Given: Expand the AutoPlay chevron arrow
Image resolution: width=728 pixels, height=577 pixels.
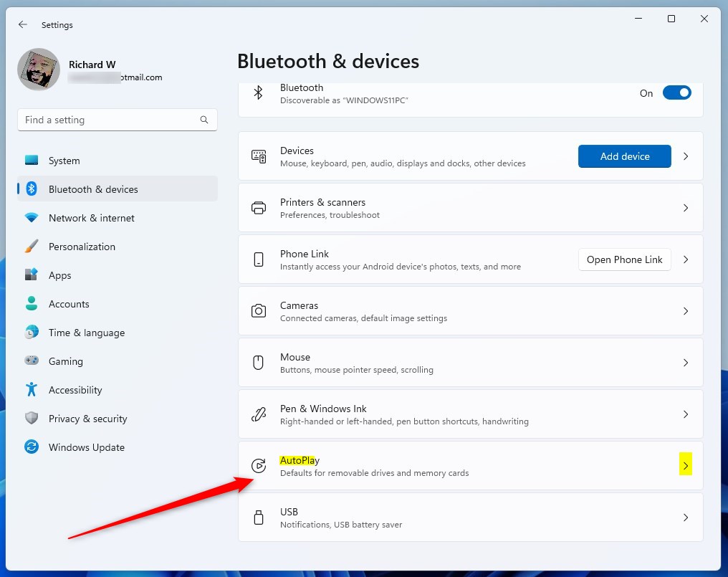Looking at the screenshot, I should point(685,466).
